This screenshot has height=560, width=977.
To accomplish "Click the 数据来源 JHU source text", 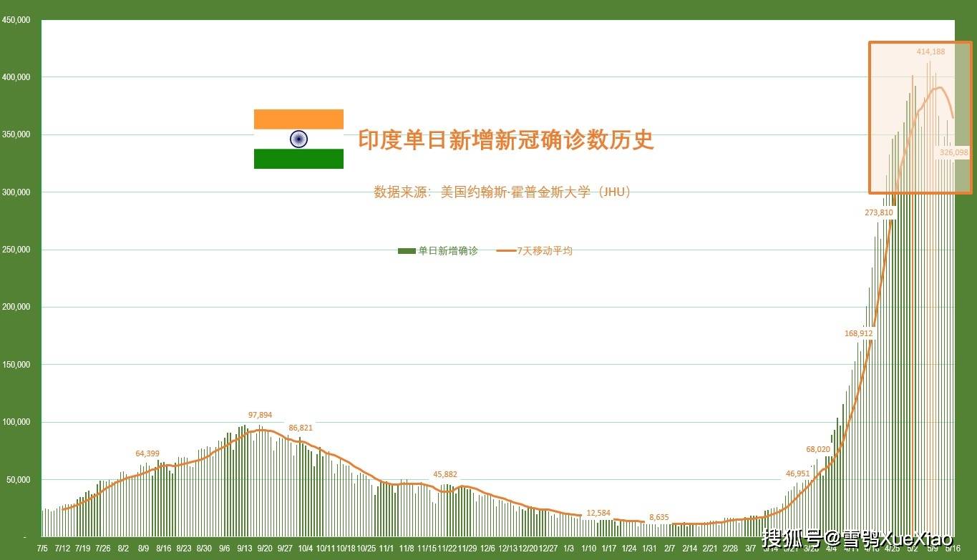I will point(502,192).
